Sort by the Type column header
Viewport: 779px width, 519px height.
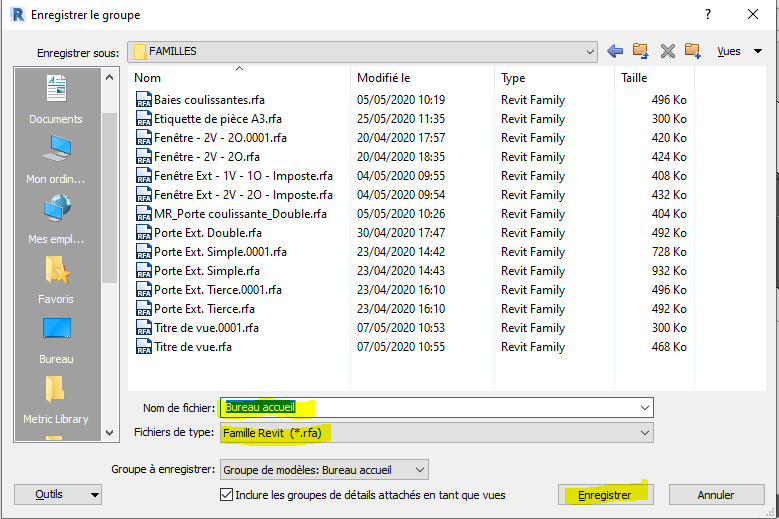(513, 78)
